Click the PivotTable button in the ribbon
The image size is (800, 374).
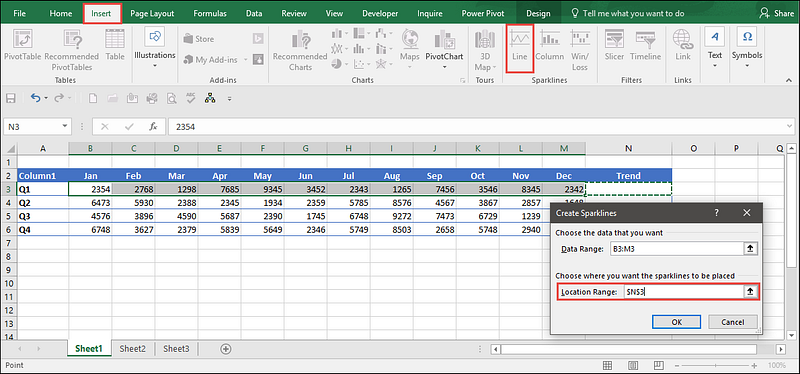pyautogui.click(x=22, y=45)
